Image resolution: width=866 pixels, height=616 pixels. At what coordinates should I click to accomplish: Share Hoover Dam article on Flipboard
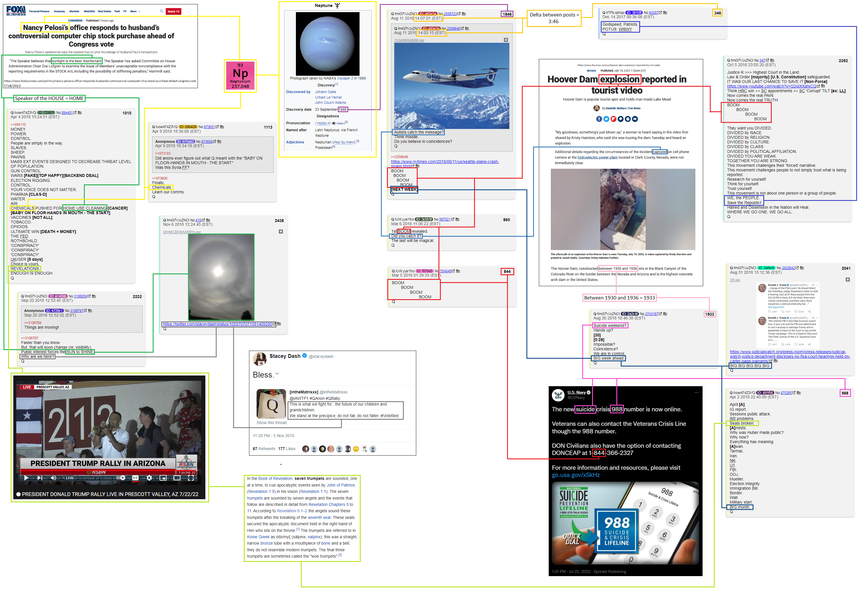[614, 119]
